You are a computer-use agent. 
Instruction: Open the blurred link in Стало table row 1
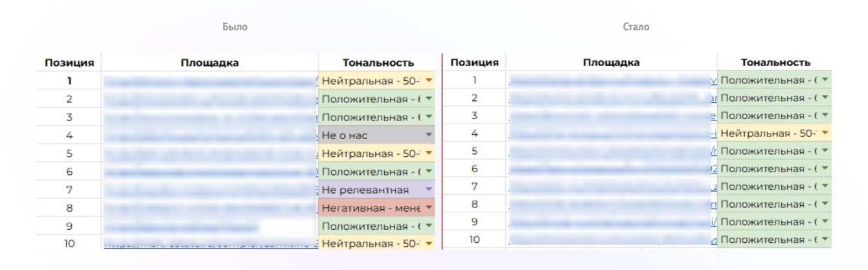tap(613, 80)
